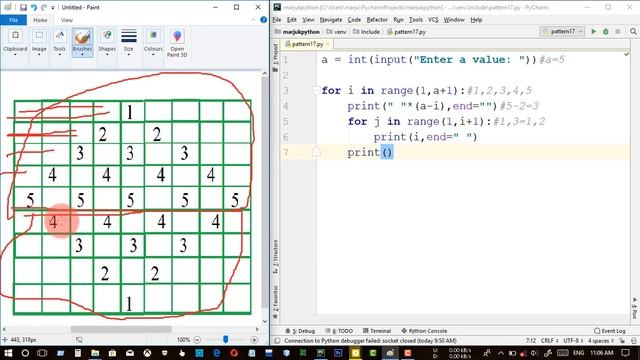Viewport: 640px width, 360px height.
Task: Open the VCS menu in PyCharm
Action: (433, 20)
